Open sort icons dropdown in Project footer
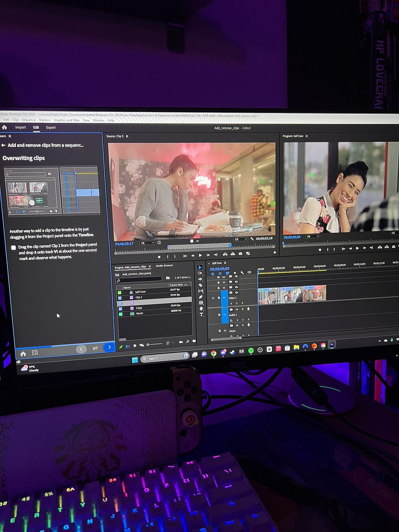Image resolution: width=399 pixels, height=532 pixels. click(169, 343)
